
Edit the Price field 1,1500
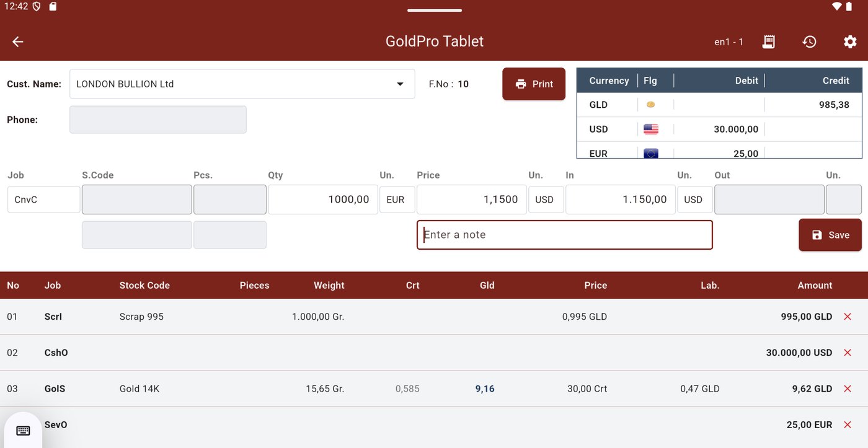(472, 200)
